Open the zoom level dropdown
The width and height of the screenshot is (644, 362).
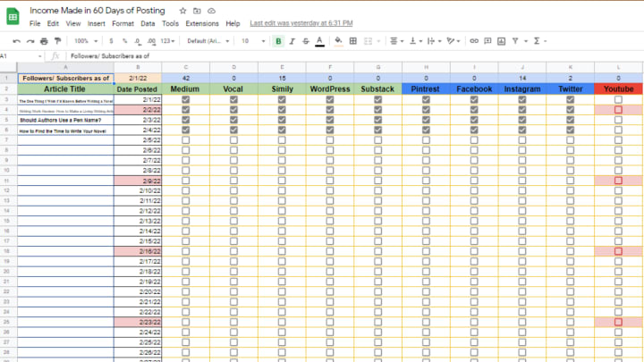tap(86, 41)
